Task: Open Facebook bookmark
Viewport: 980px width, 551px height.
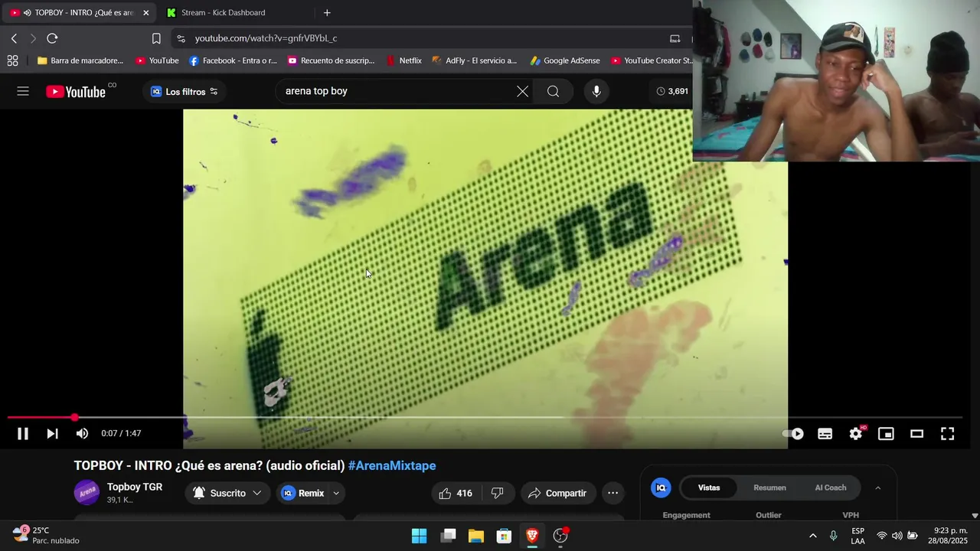Action: [x=233, y=60]
